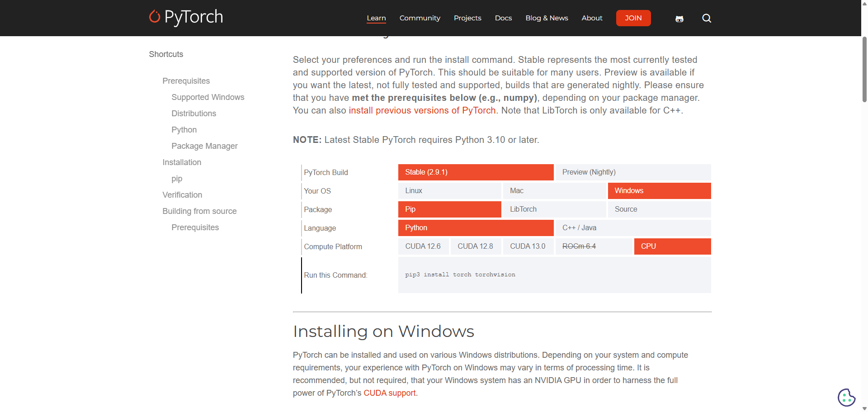Click the Your OS row label

[317, 191]
